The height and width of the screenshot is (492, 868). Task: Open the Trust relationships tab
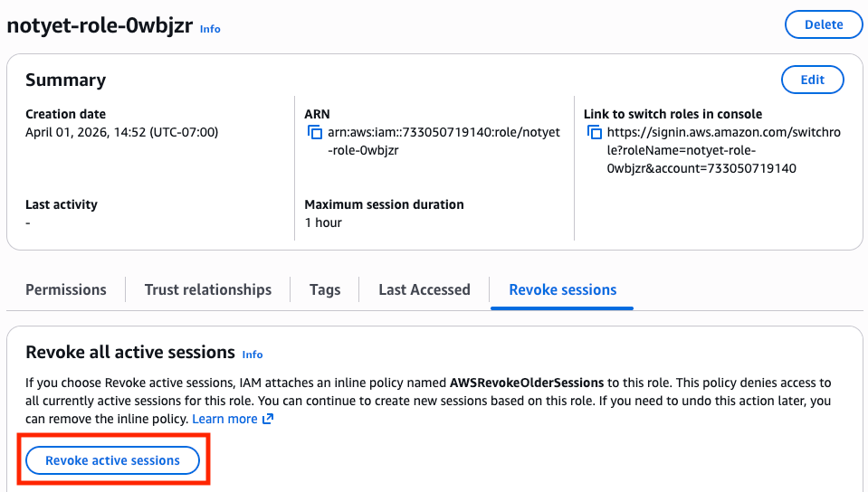(x=208, y=290)
